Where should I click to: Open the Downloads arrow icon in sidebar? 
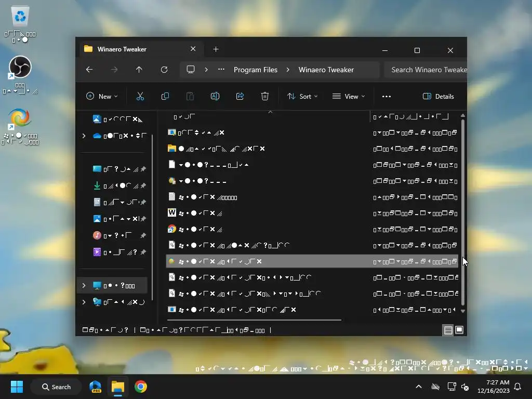click(x=97, y=185)
